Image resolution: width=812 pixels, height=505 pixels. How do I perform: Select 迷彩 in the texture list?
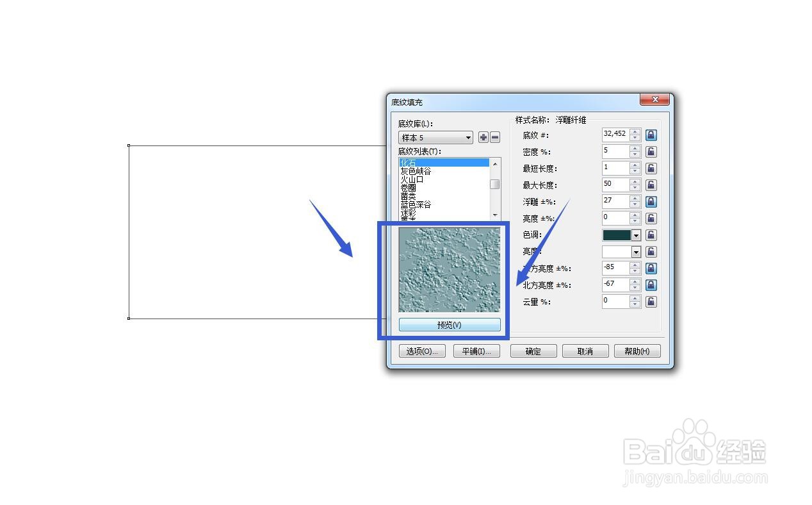pos(444,213)
